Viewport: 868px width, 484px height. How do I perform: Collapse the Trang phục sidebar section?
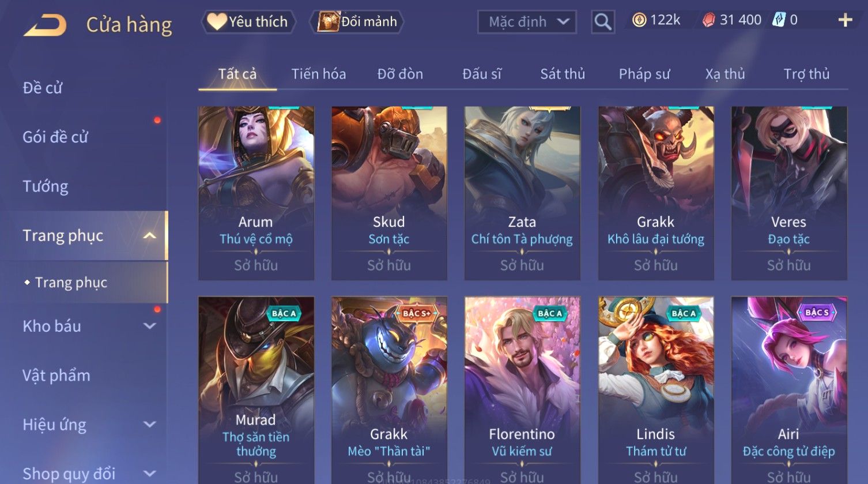[x=150, y=235]
